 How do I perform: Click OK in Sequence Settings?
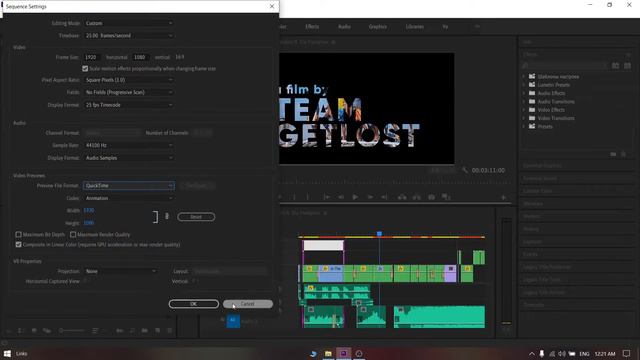(x=194, y=304)
